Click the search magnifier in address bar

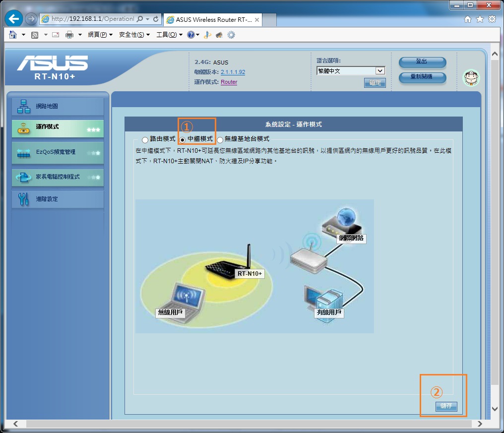[x=140, y=19]
